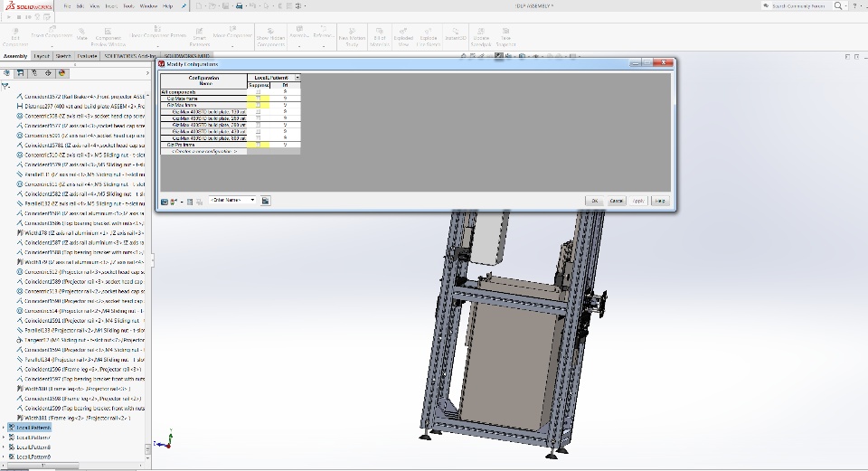
Task: Click the New document icon
Action: [199, 6]
